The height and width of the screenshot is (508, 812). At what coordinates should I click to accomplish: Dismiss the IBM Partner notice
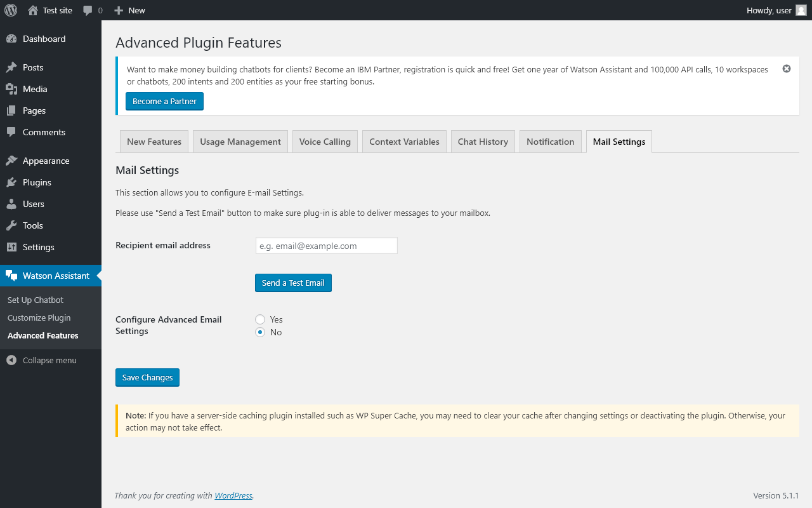tap(787, 69)
